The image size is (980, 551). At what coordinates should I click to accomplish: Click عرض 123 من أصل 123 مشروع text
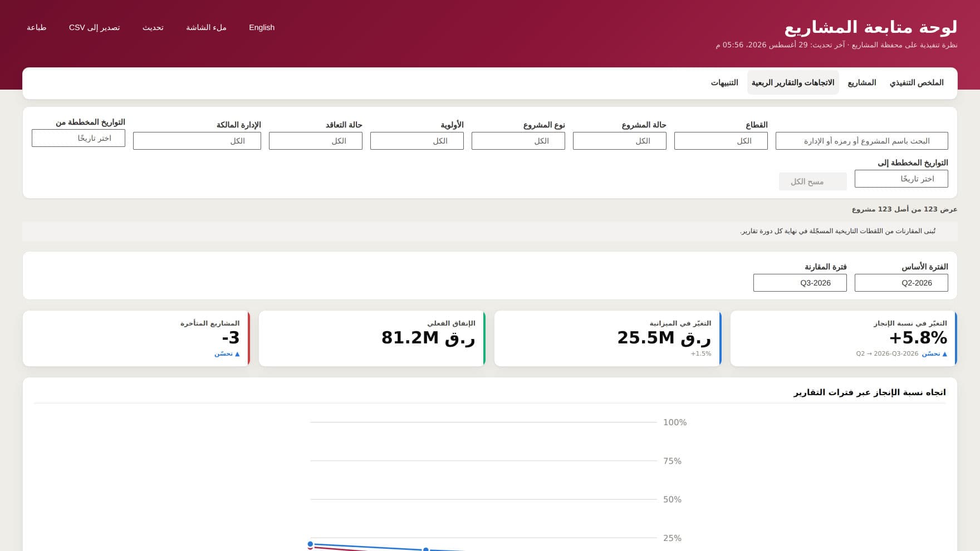click(x=904, y=209)
